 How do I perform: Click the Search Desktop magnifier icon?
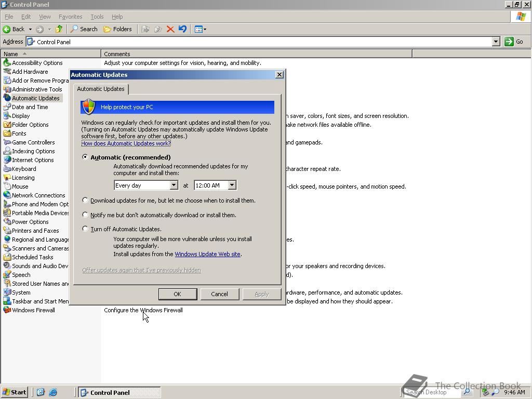[x=467, y=392]
